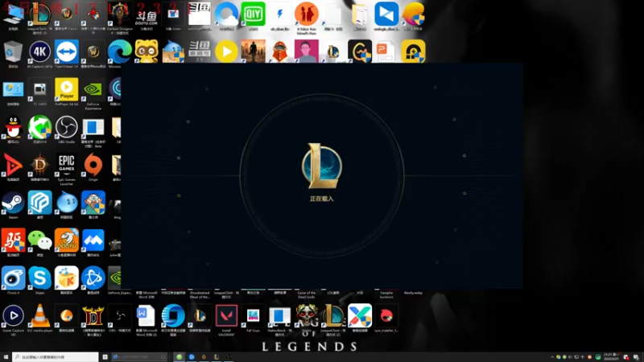Launch TeamViewer 14 from the desktop
Screen dimensions: 644x362
coord(67,51)
